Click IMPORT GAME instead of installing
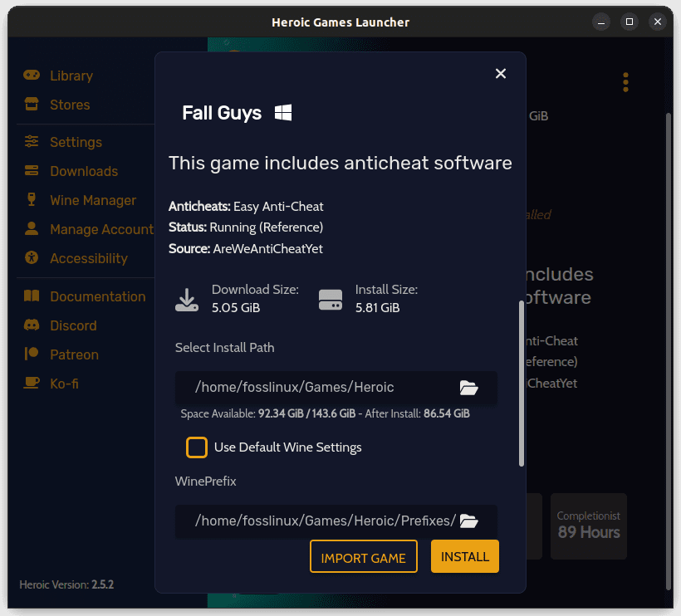This screenshot has height=616, width=681. point(363,556)
